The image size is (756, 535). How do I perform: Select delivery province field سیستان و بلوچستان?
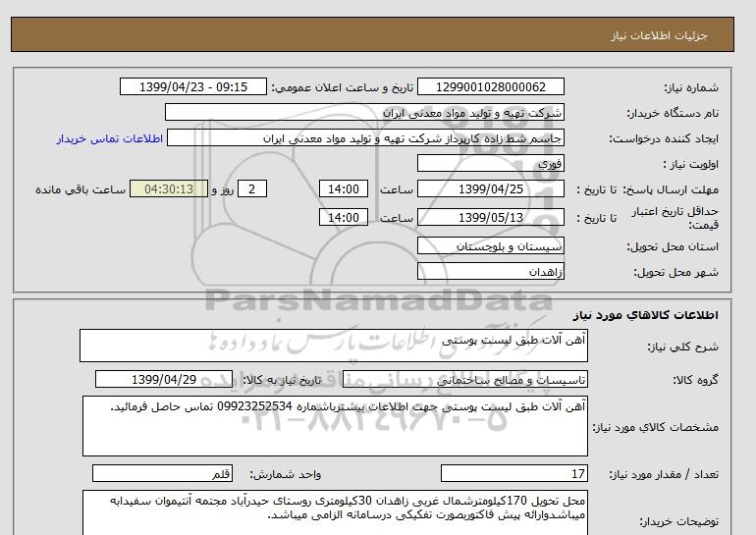click(x=490, y=245)
